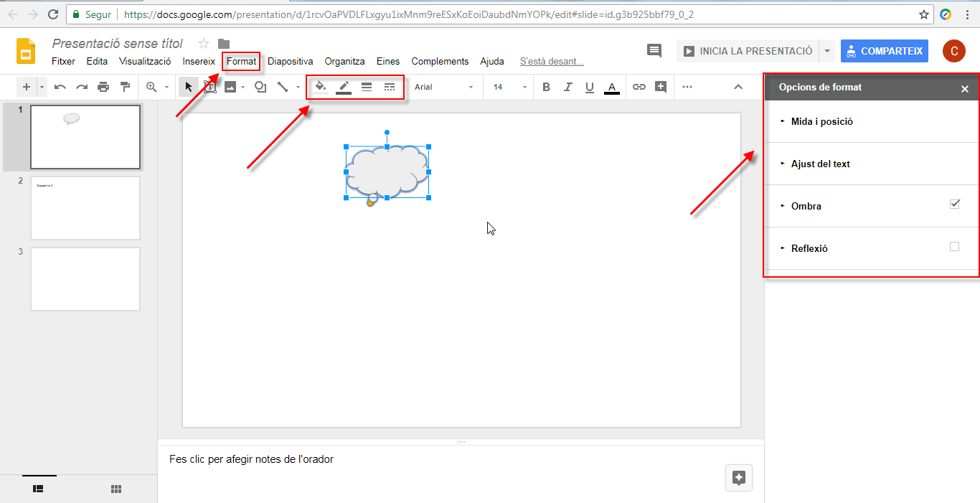This screenshot has height=503, width=980.
Task: Click Inicia la presentació button
Action: 748,51
